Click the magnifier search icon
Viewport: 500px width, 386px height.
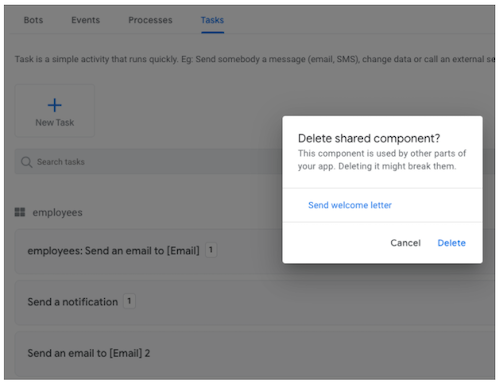click(x=26, y=162)
